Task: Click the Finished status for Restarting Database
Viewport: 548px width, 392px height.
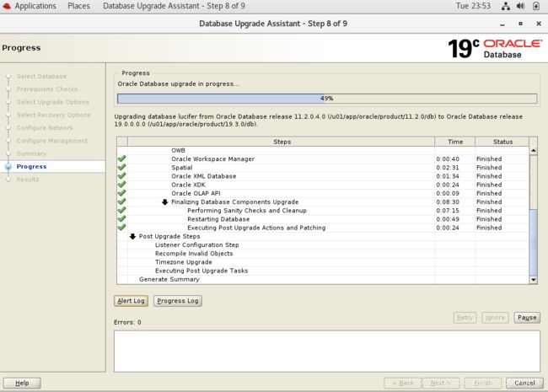Action: (x=489, y=219)
